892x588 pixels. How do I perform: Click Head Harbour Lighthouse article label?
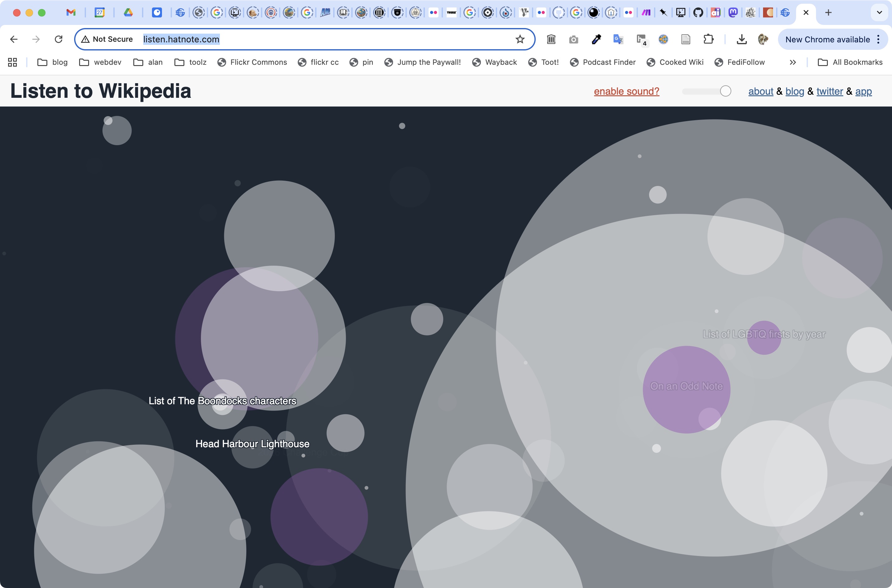(x=252, y=444)
